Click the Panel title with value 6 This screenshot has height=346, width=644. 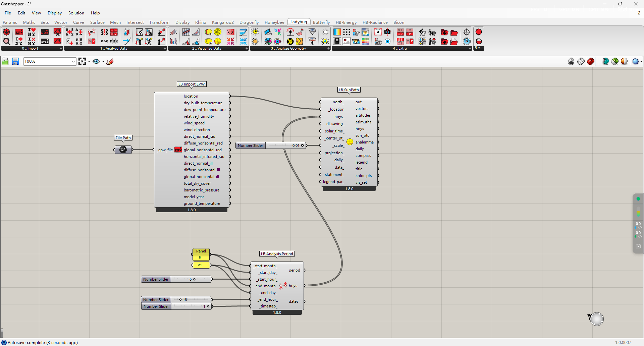point(201,251)
